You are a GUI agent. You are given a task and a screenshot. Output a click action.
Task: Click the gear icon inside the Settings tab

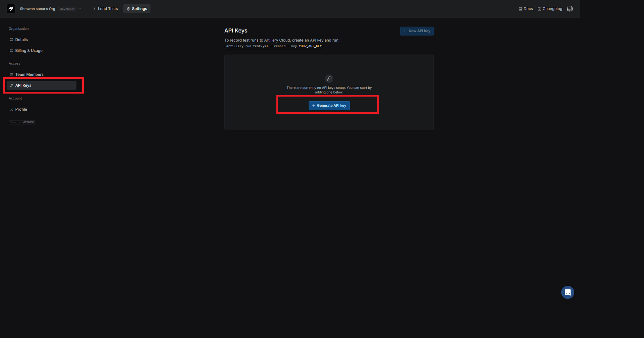click(128, 8)
